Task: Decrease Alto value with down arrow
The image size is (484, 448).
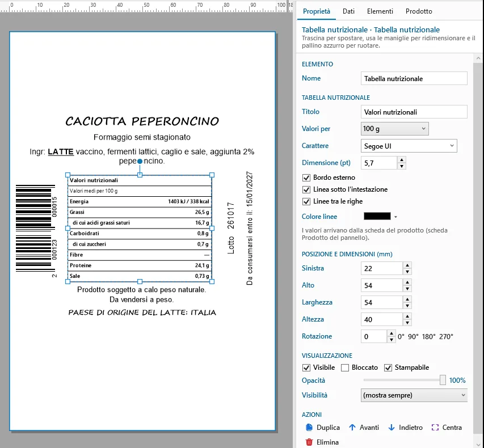Action: [x=407, y=289]
